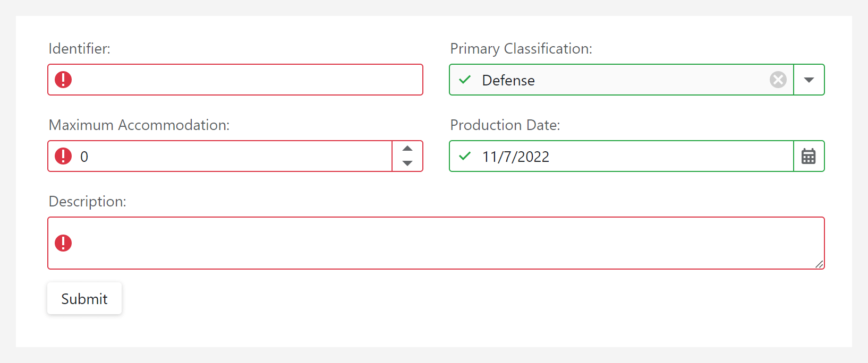Click the green checkmark beside the date
868x363 pixels.
464,156
